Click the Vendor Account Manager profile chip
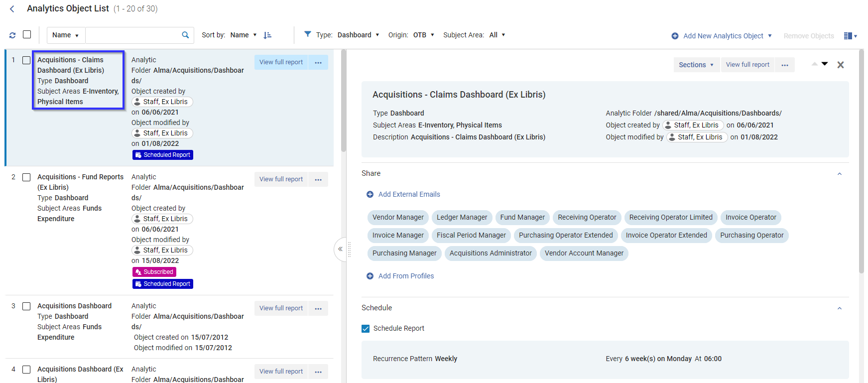Image resolution: width=868 pixels, height=383 pixels. click(x=584, y=253)
